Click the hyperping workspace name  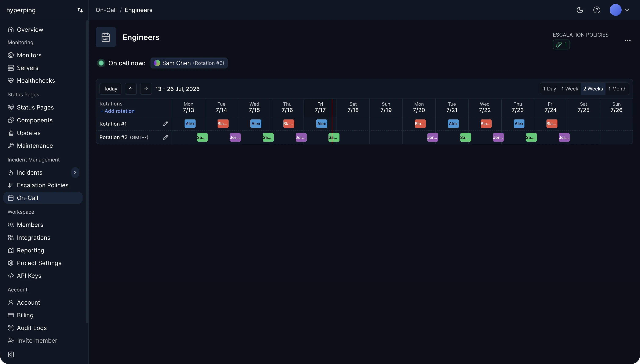click(x=21, y=10)
